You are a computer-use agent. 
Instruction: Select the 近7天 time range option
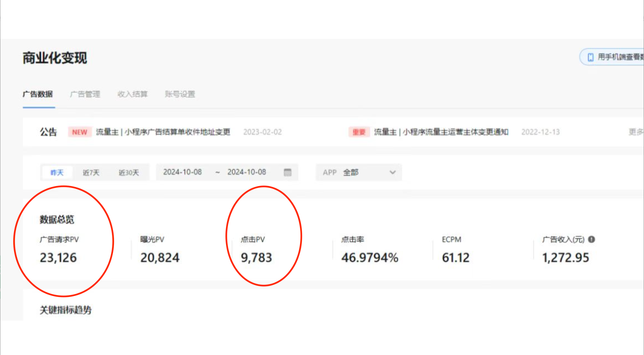(x=91, y=172)
